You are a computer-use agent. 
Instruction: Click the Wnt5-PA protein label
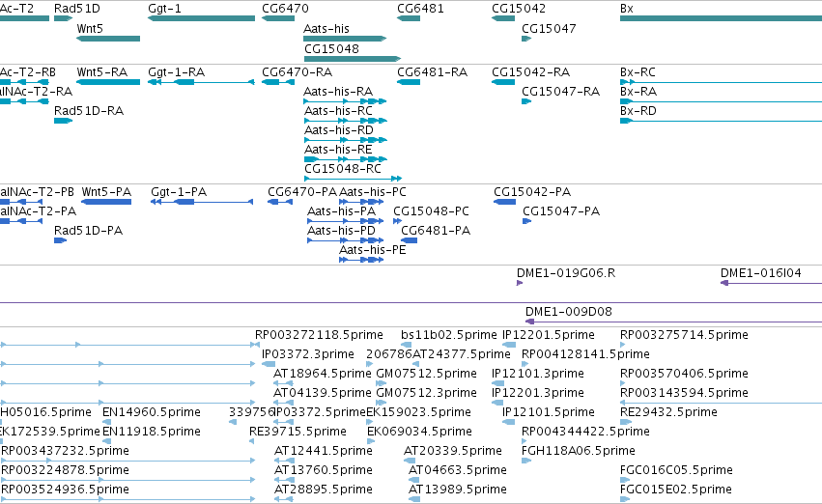click(106, 192)
